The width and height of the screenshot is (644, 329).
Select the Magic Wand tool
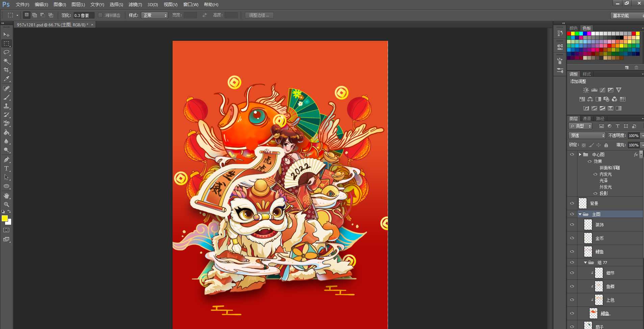[6, 61]
